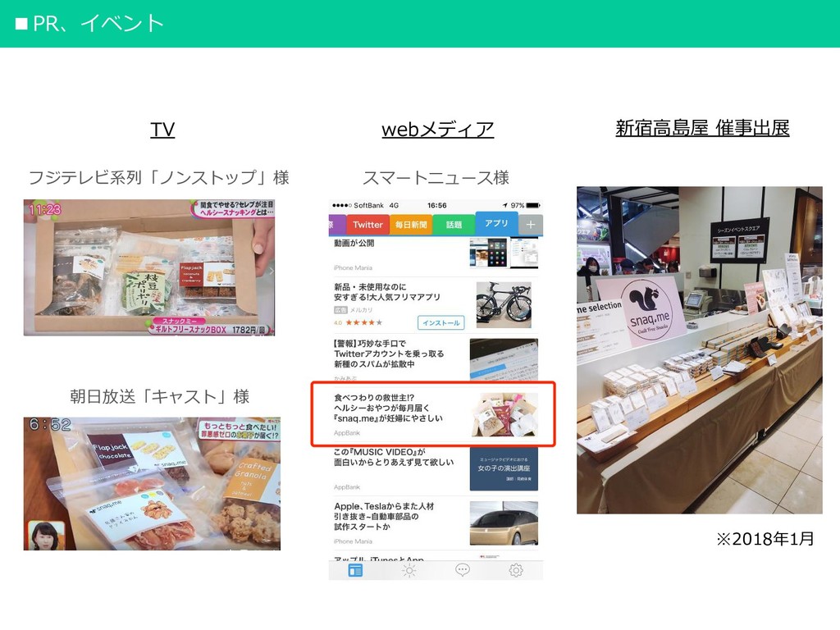Switch to the Twitter tab

click(367, 225)
